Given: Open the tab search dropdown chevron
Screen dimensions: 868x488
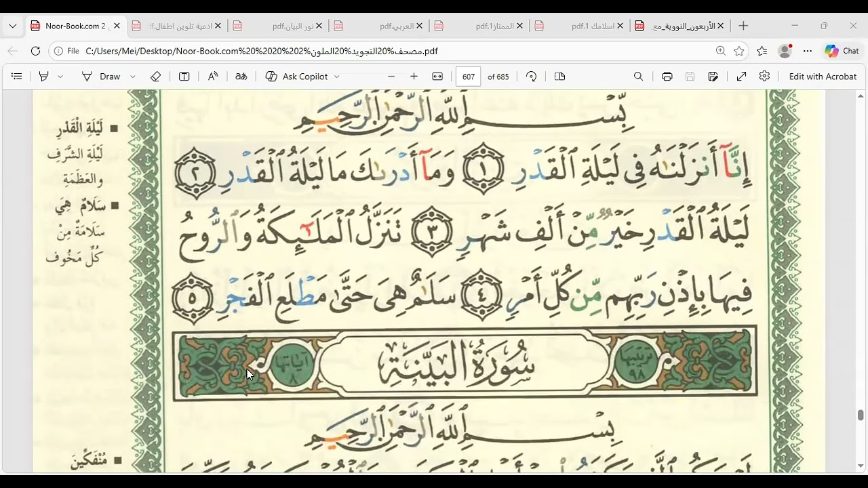Looking at the screenshot, I should click(x=12, y=26).
